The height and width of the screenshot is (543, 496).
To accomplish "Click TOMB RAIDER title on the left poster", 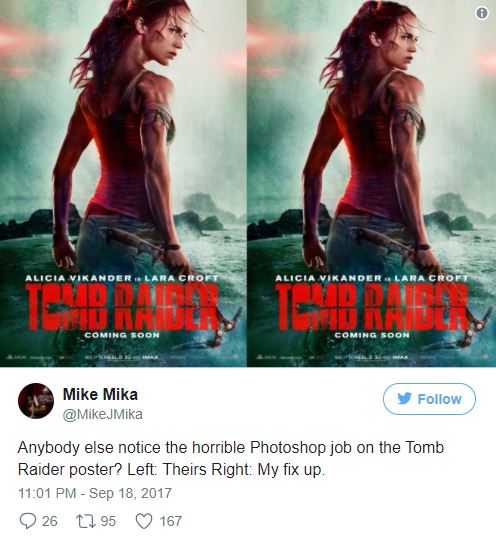I will coord(122,306).
